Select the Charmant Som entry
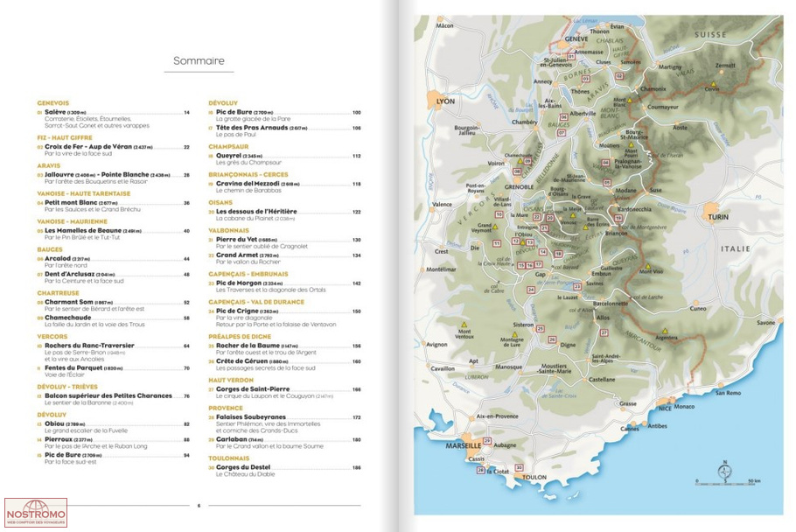Viewport: 796px width, 532px height. (113, 305)
